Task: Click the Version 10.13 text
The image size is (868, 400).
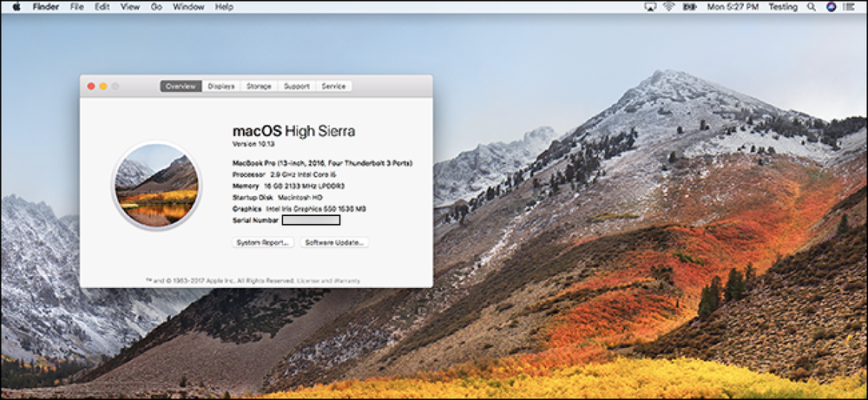Action: (x=253, y=144)
